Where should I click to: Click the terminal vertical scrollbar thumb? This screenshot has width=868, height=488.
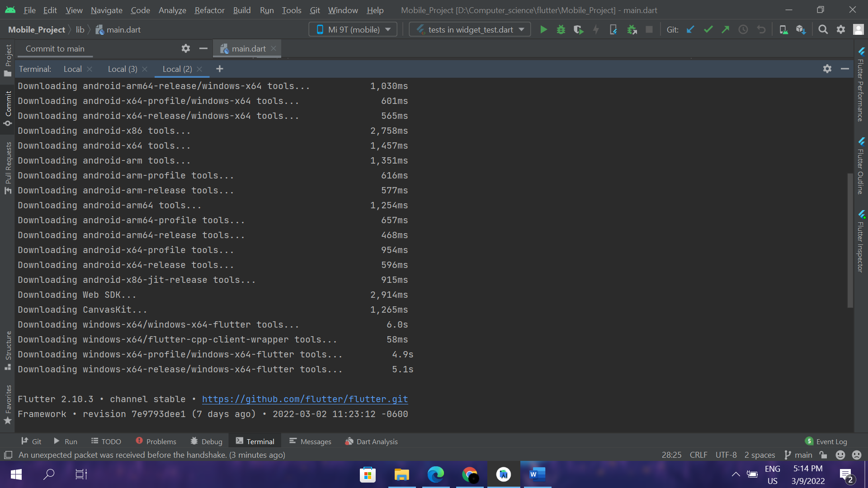pos(850,240)
